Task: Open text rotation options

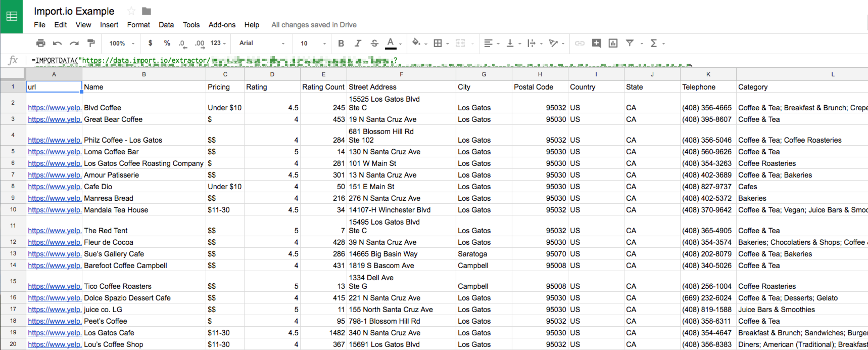Action: pyautogui.click(x=556, y=43)
